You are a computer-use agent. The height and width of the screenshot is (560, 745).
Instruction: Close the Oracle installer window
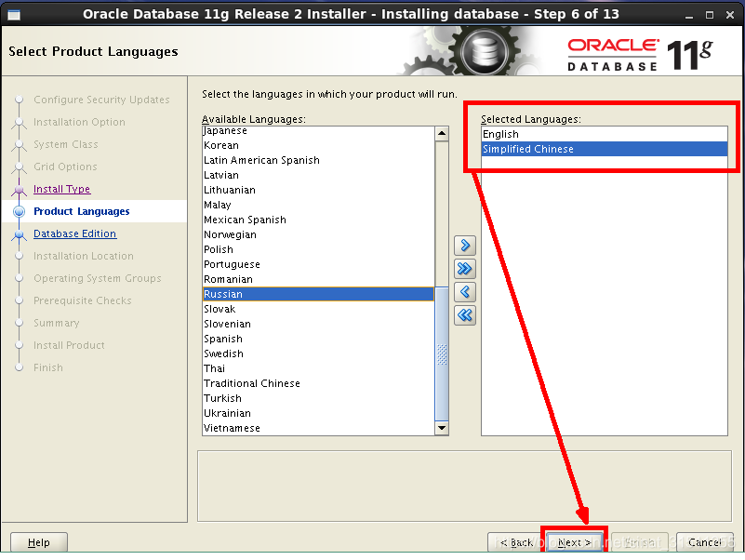(x=730, y=15)
